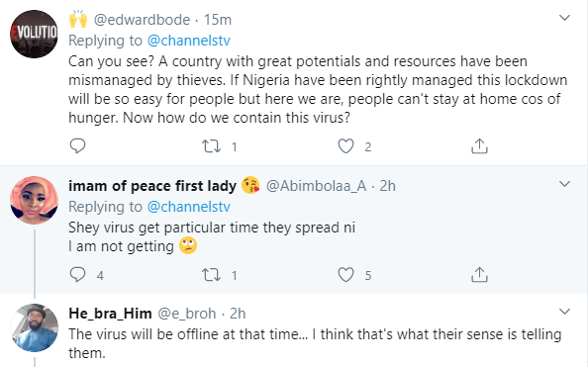Open @channelstv link in Abimbolaa_A's reply
588x367 pixels.
pyautogui.click(x=189, y=207)
